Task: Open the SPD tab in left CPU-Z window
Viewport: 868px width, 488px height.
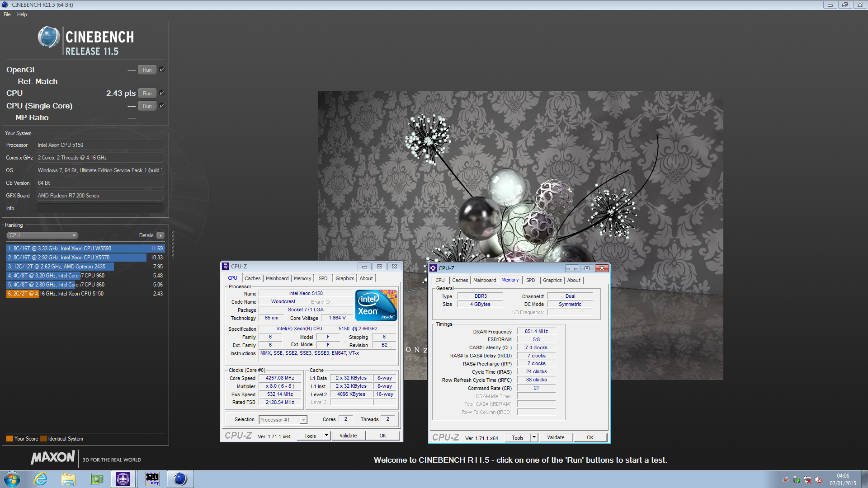Action: (x=323, y=278)
